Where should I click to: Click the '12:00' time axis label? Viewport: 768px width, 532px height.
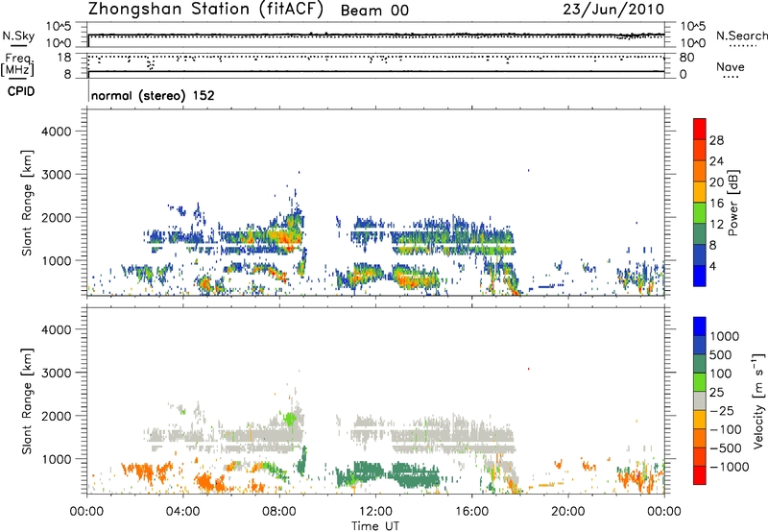(x=375, y=512)
